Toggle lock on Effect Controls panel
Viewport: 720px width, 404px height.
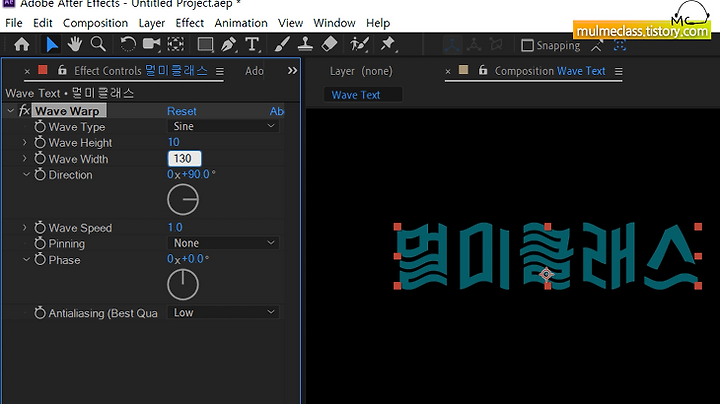pyautogui.click(x=62, y=70)
